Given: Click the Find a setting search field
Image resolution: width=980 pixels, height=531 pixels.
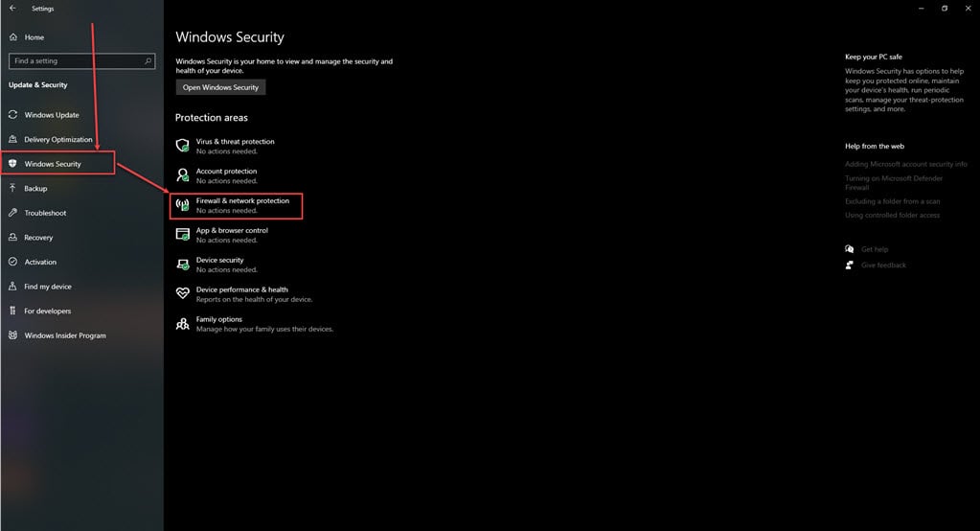Looking at the screenshot, I should pos(81,60).
